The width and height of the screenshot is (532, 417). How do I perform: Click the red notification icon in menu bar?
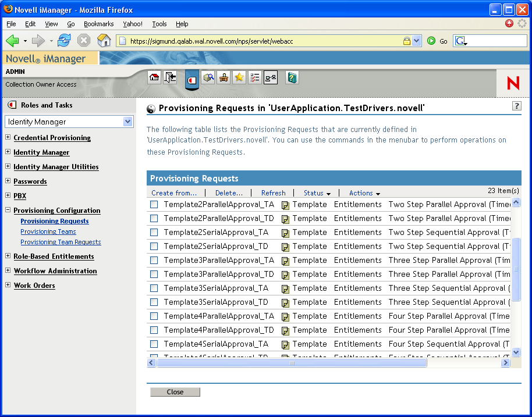tap(509, 23)
